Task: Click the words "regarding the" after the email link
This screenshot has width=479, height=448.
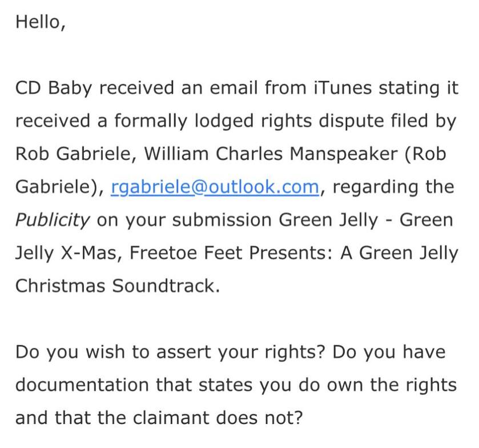Action: pyautogui.click(x=393, y=187)
